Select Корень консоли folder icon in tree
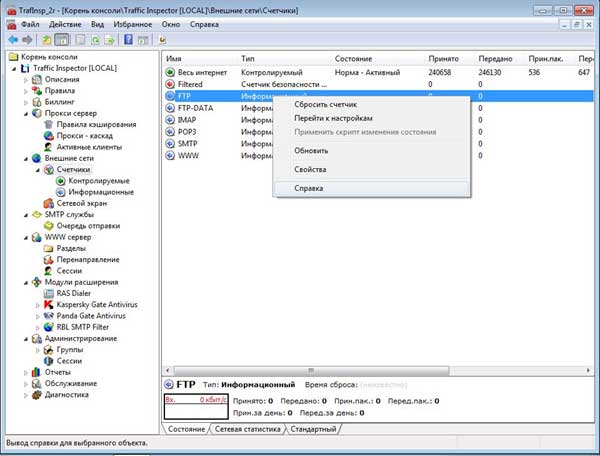The width and height of the screenshot is (600, 456). pyautogui.click(x=14, y=57)
